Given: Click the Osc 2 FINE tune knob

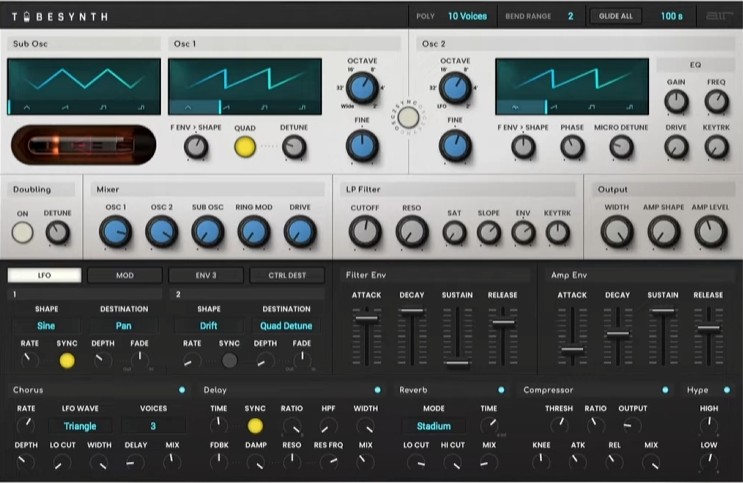Looking at the screenshot, I should 455,146.
